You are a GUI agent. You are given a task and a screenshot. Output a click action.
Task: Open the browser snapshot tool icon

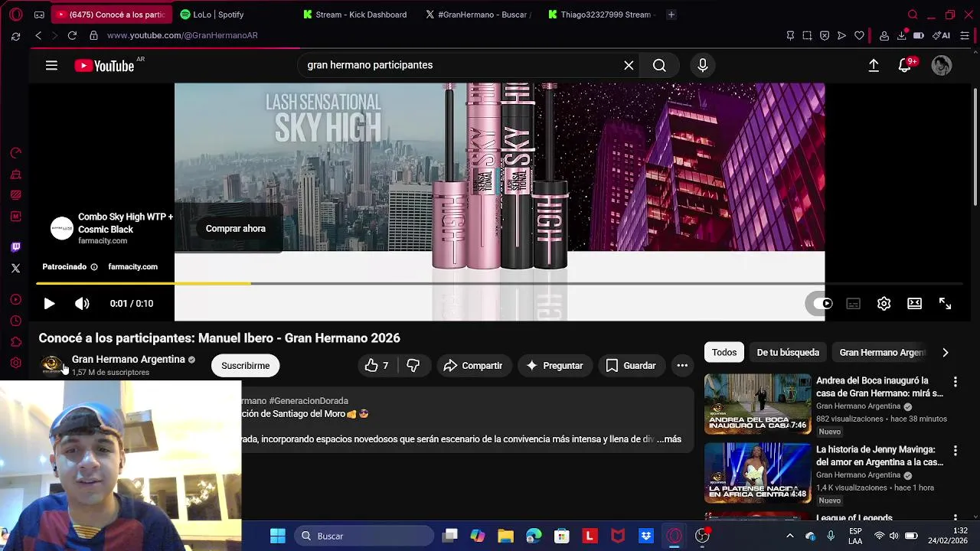pyautogui.click(x=807, y=35)
